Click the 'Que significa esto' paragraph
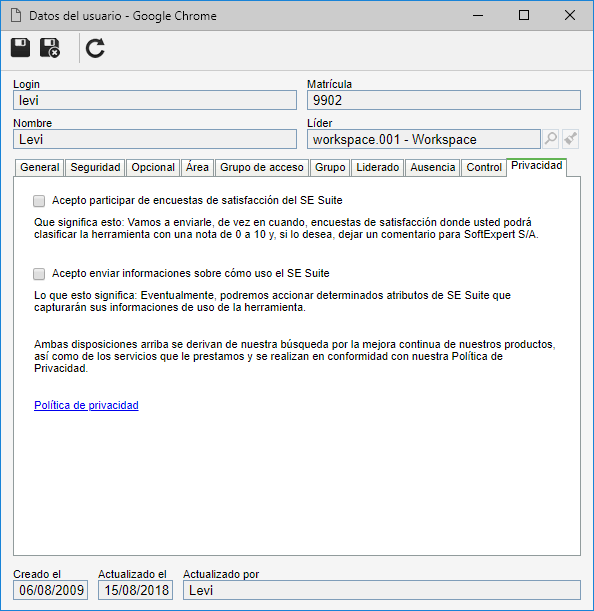 286,228
